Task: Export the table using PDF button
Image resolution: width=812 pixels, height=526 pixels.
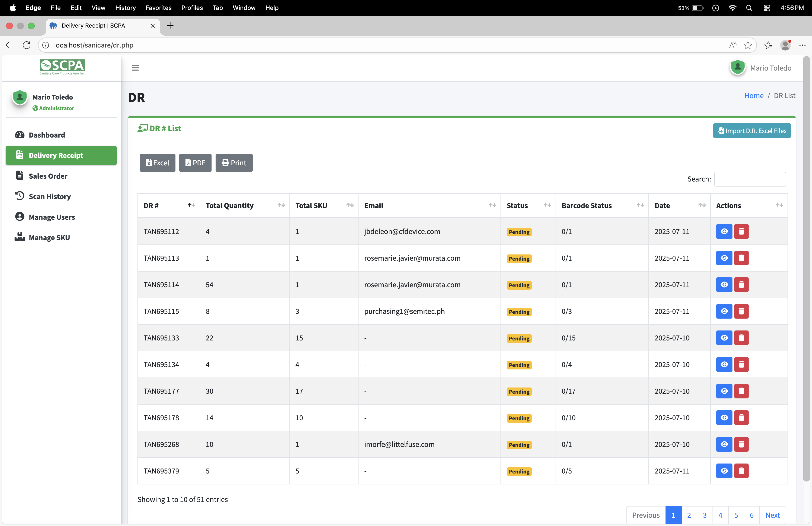Action: [195, 163]
